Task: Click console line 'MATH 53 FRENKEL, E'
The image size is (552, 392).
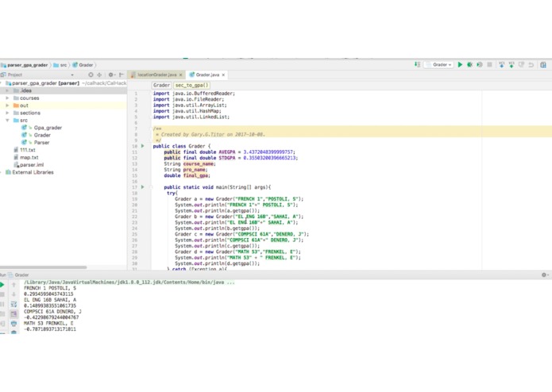Action: pyautogui.click(x=48, y=323)
